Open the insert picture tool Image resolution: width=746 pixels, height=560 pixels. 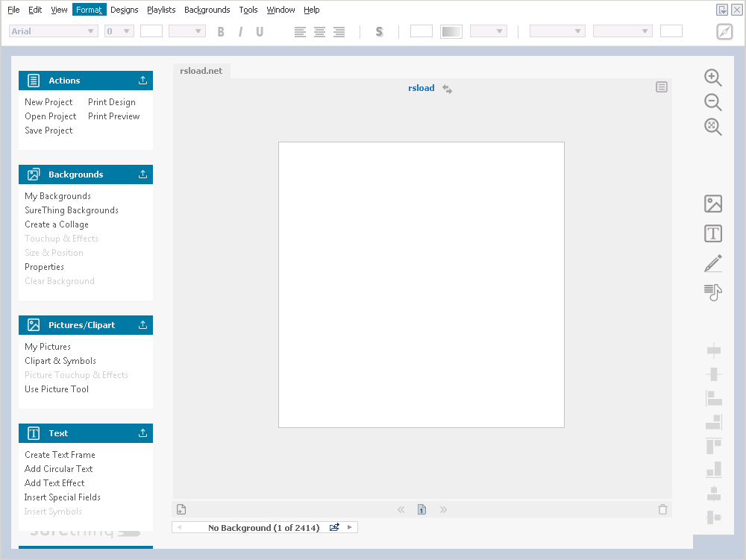coord(712,203)
